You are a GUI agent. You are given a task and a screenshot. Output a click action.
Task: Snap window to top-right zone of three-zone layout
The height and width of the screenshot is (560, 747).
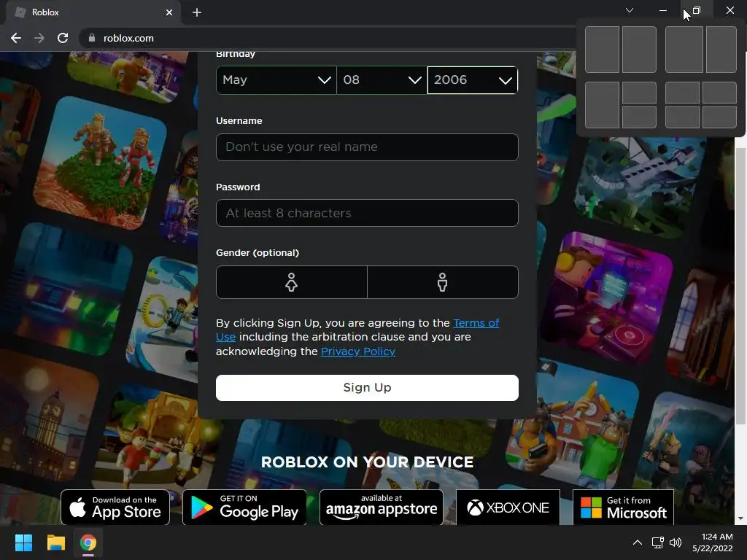click(x=639, y=93)
